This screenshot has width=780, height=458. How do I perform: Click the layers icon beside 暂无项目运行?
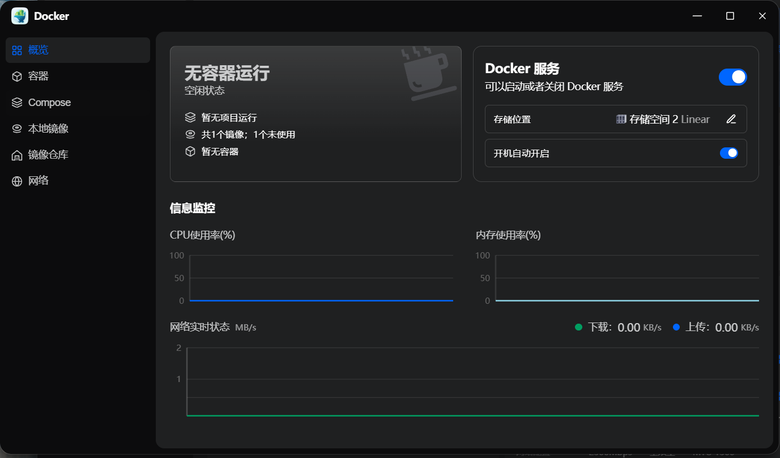(x=190, y=117)
